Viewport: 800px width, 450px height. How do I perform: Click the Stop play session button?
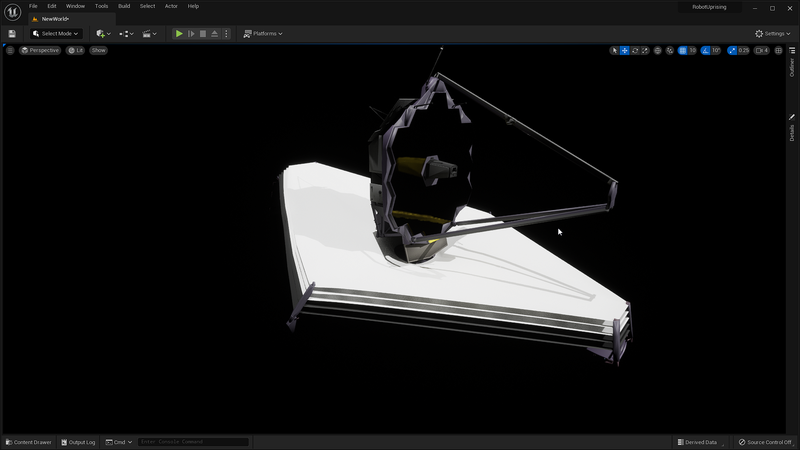tap(203, 34)
